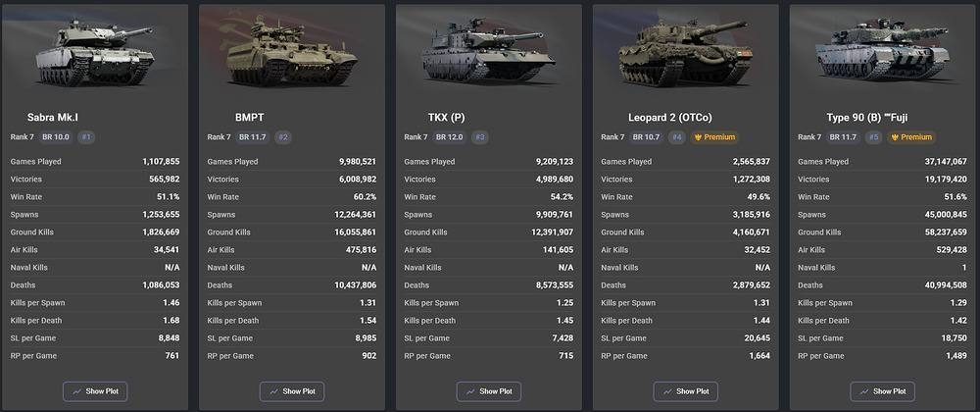The width and height of the screenshot is (980, 412).
Task: Show plot for Leopard 2 (OTCo)
Action: (686, 391)
